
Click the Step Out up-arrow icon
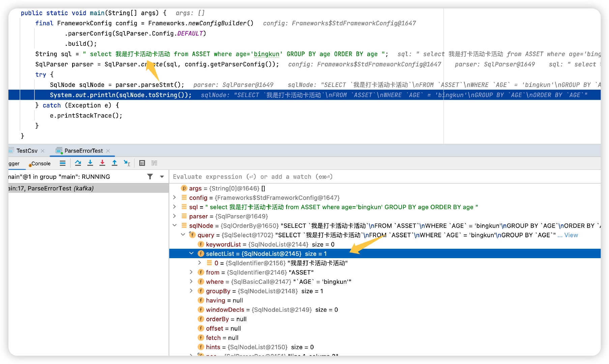pyautogui.click(x=114, y=163)
